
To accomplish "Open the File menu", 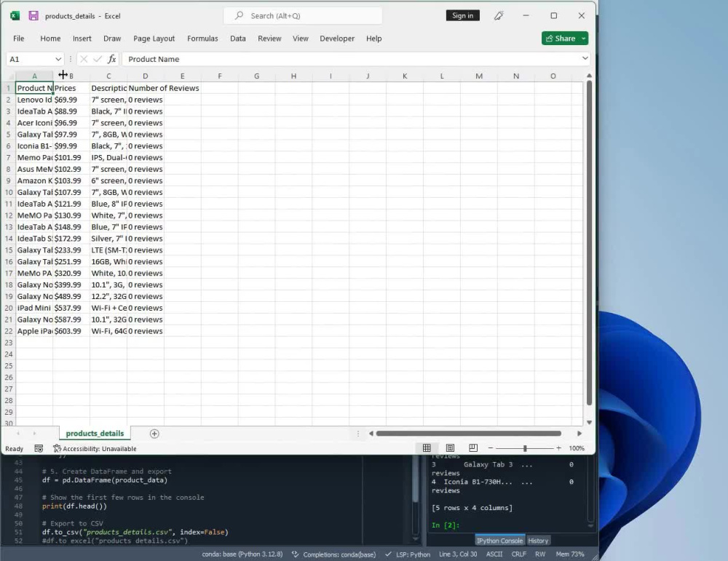I will tap(19, 39).
